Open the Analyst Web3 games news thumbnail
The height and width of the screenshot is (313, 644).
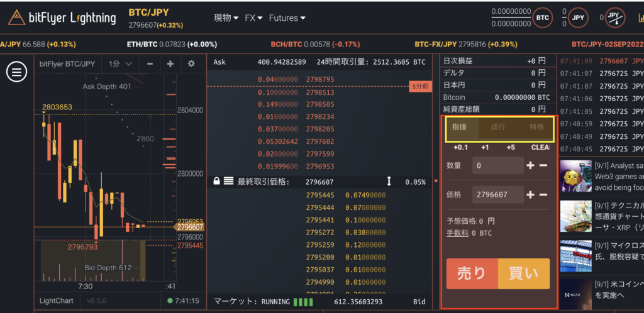pyautogui.click(x=576, y=177)
